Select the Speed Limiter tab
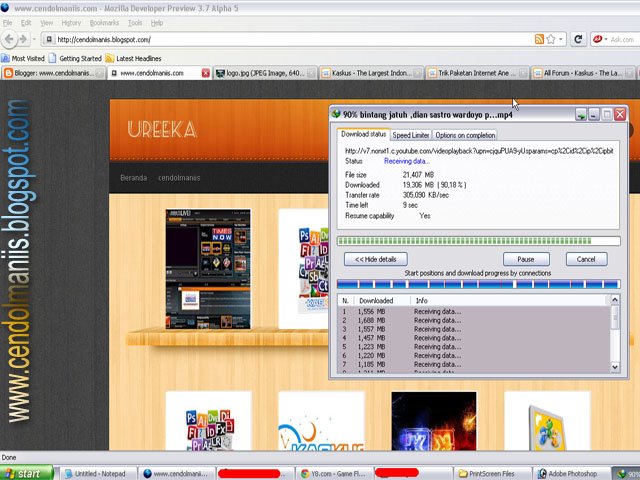The width and height of the screenshot is (640, 480). [x=411, y=135]
